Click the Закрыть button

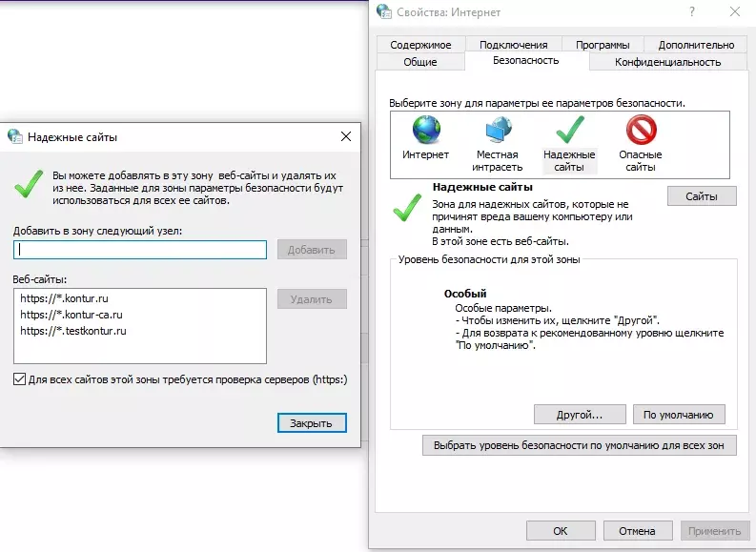[x=312, y=422]
